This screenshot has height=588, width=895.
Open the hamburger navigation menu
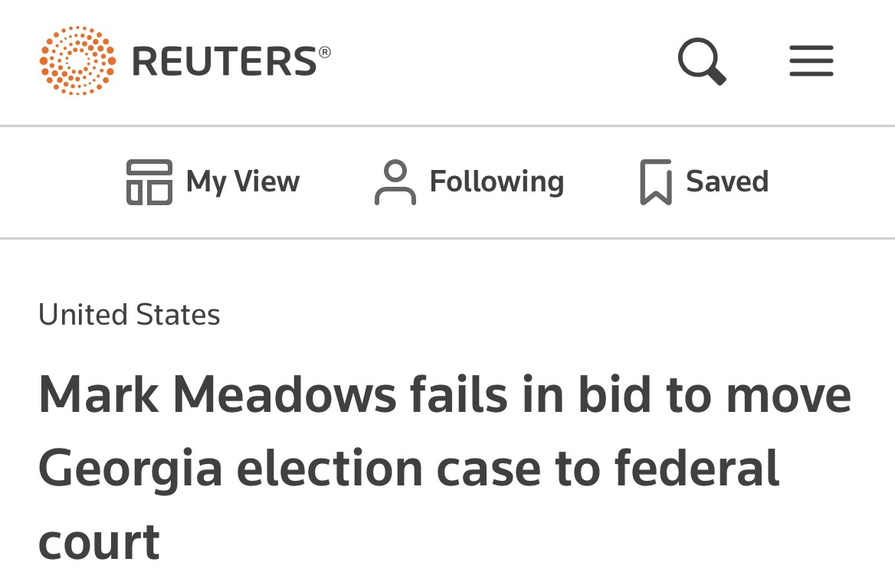point(811,60)
